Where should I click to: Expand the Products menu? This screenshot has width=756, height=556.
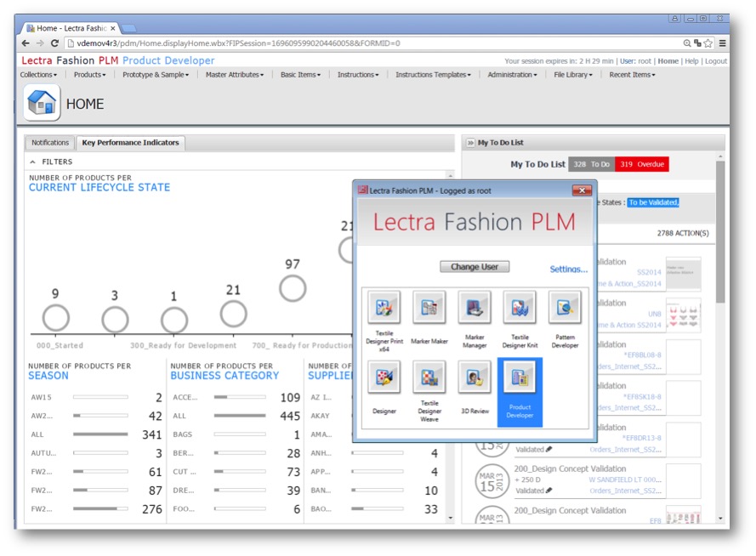pyautogui.click(x=89, y=75)
